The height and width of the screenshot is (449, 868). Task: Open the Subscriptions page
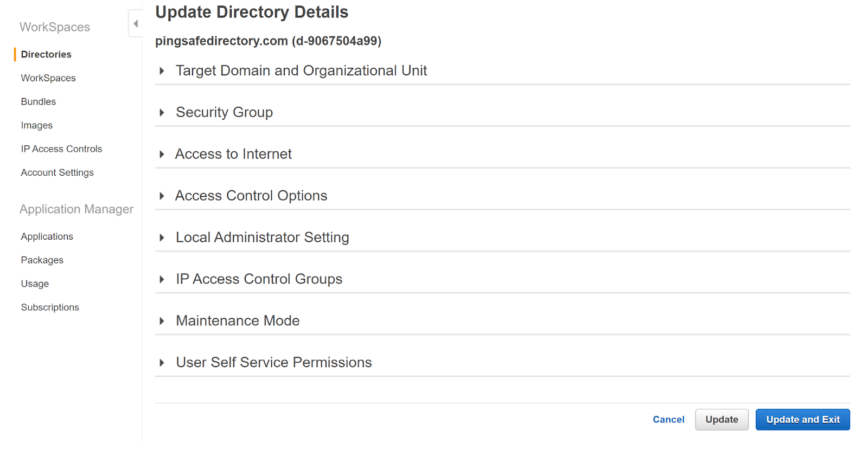point(50,307)
